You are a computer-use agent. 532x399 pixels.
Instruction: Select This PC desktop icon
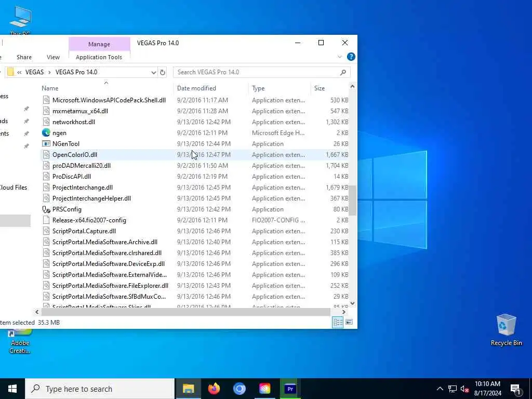coord(20,20)
